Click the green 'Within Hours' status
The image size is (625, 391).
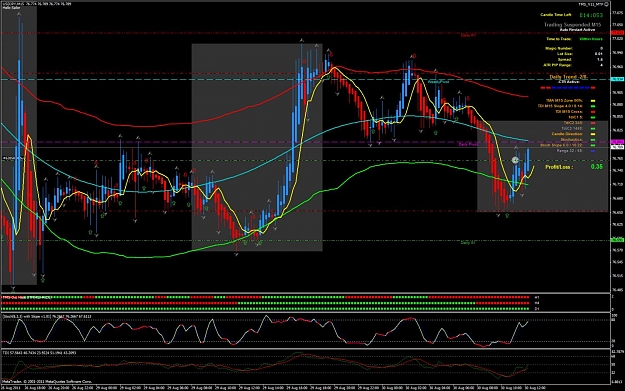[x=591, y=39]
